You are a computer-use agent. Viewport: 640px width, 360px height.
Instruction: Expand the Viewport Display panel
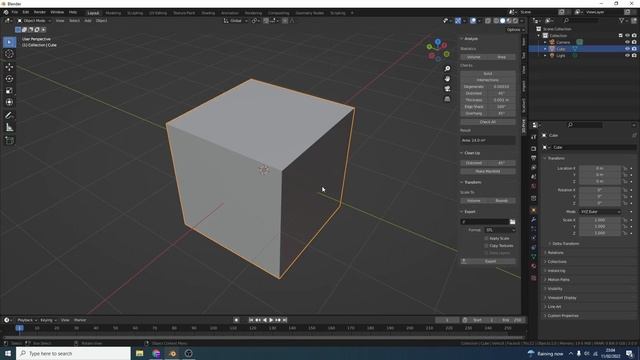(x=561, y=298)
